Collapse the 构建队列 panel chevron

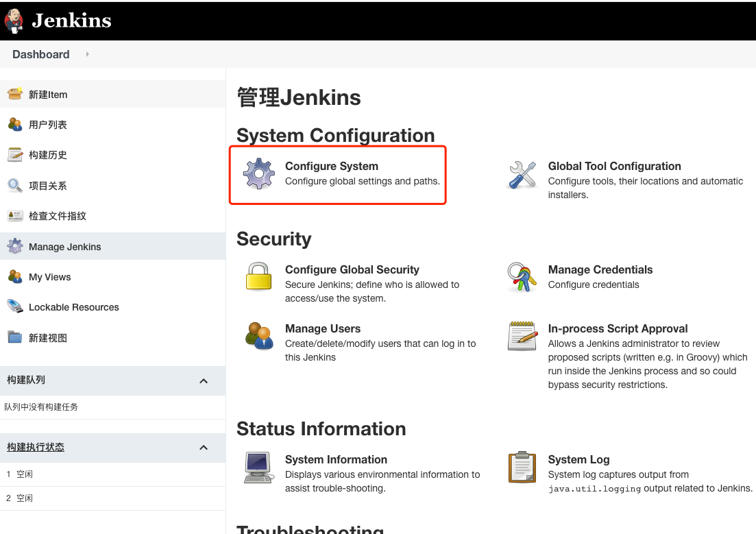[x=204, y=381]
